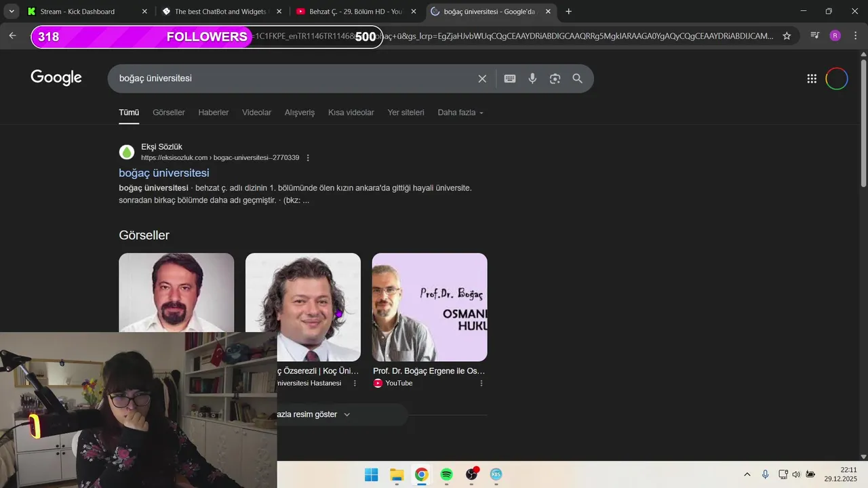Switch to the Behzat Ç. 29. Bölüm tab
Viewport: 868px width, 488px height.
[355, 12]
